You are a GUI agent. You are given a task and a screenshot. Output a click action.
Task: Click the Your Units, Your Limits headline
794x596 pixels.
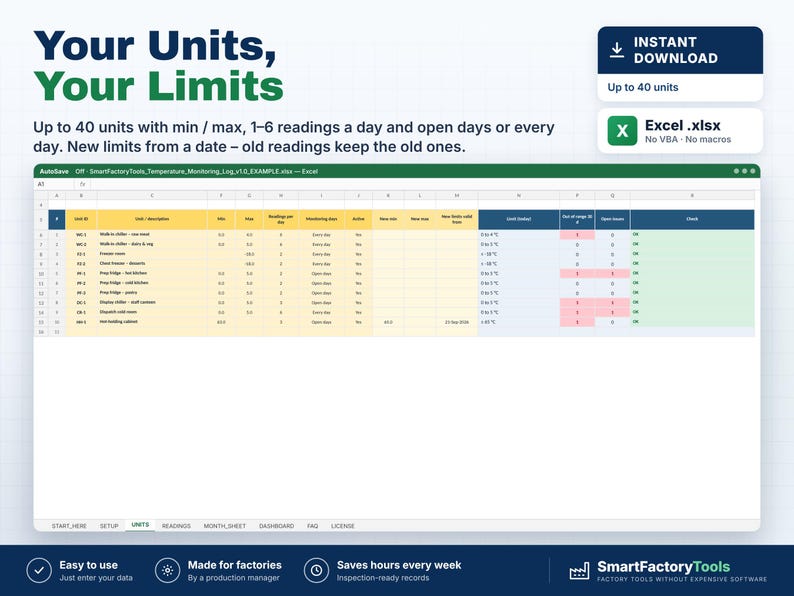(x=158, y=66)
